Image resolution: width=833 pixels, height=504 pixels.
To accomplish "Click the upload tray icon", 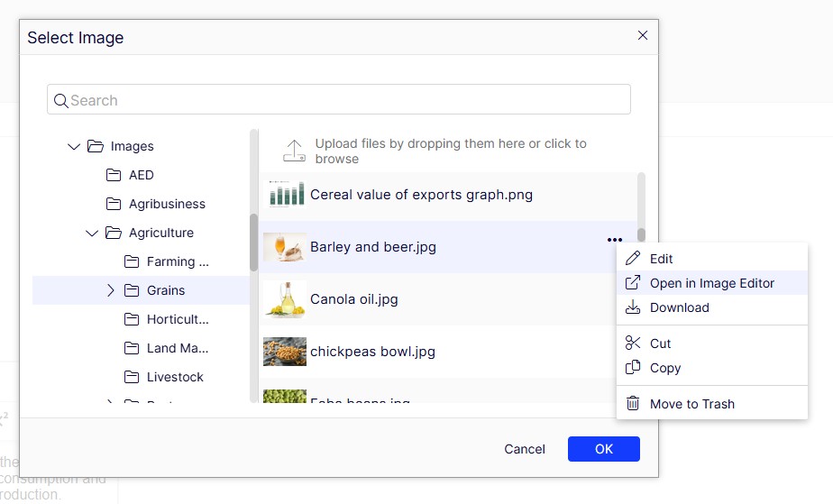I will pyautogui.click(x=294, y=151).
